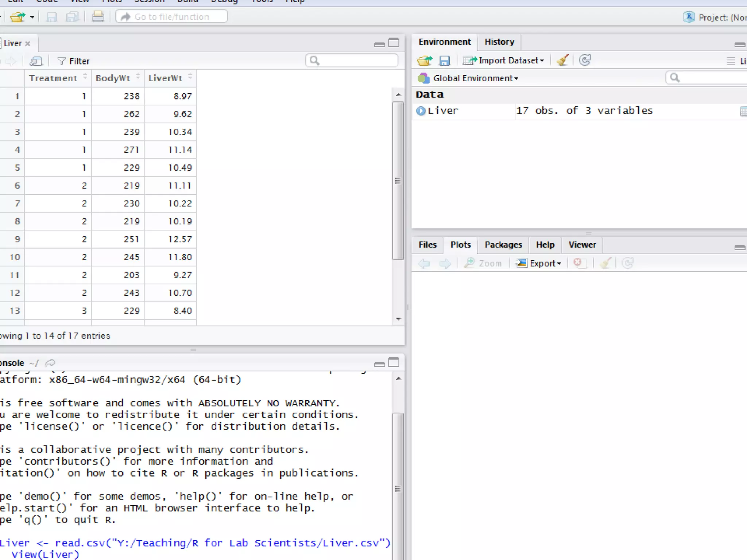Viewport: 747px width, 560px height.
Task: Open the load workspace folder icon in Environment
Action: [x=424, y=61]
